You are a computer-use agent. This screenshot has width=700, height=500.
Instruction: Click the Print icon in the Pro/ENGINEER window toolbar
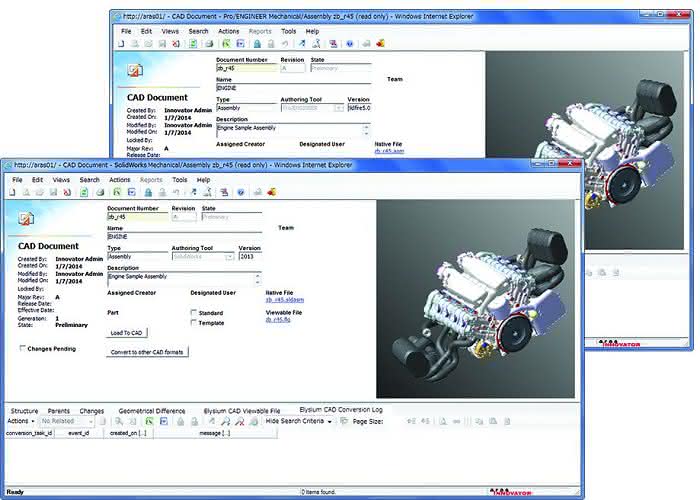[x=209, y=44]
